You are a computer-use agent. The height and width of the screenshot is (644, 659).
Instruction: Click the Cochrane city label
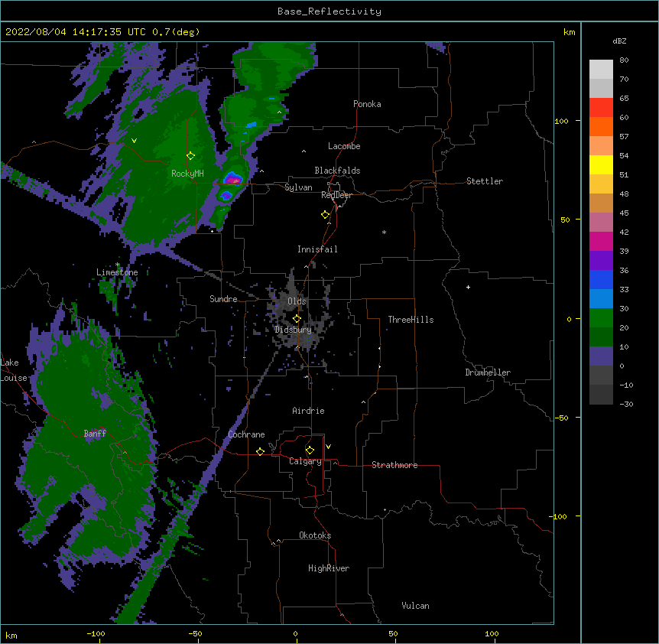[246, 434]
